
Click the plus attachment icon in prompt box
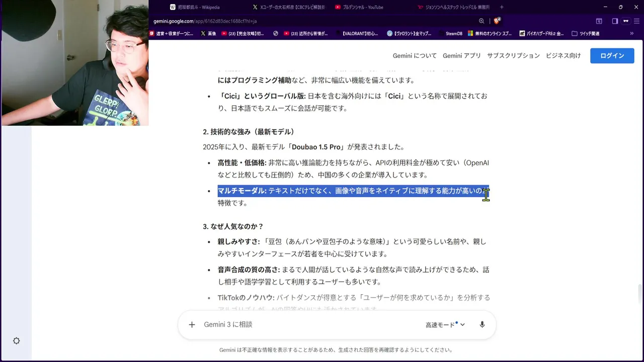(x=192, y=325)
